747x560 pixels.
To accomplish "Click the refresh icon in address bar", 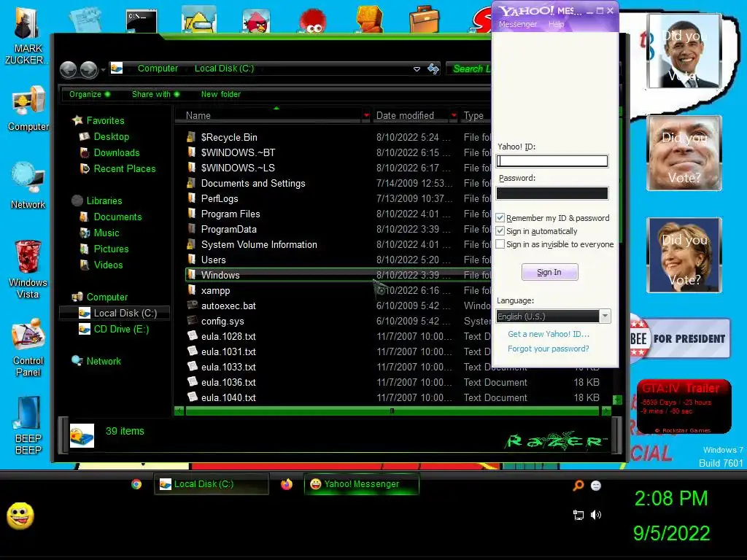I will (x=433, y=69).
